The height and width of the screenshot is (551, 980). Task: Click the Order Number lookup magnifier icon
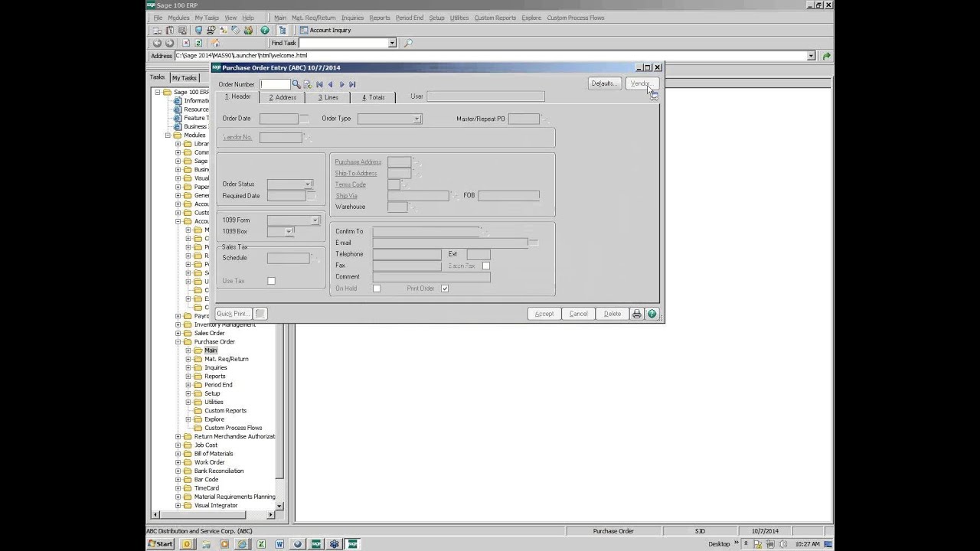(x=296, y=84)
